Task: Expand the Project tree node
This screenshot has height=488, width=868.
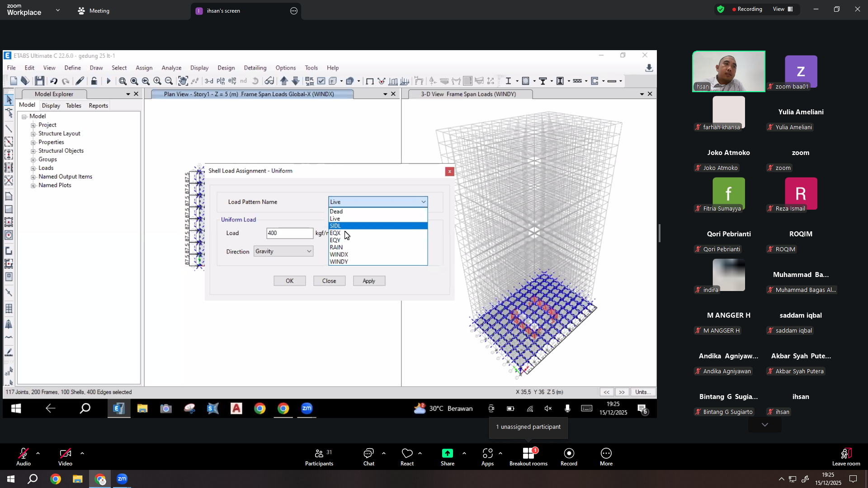Action: [33, 125]
